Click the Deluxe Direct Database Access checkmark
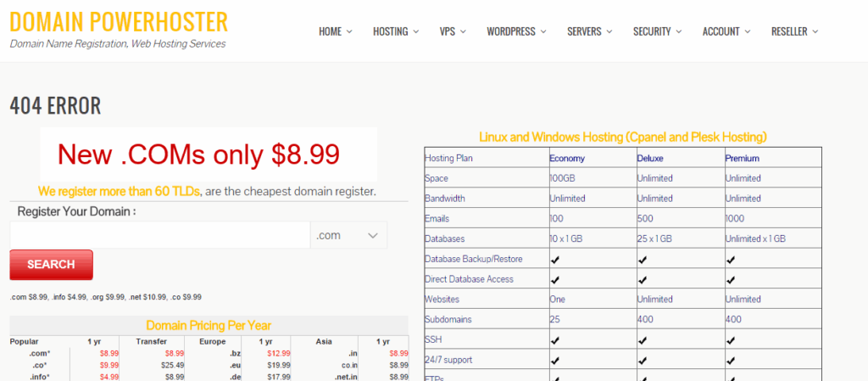This screenshot has width=868, height=381. tap(643, 279)
